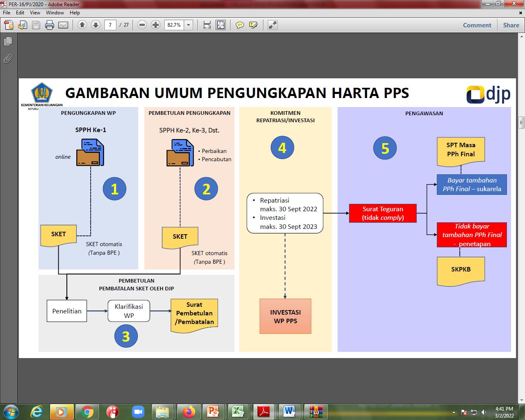Open the Comment pane
This screenshot has width=525, height=420.
click(x=477, y=25)
